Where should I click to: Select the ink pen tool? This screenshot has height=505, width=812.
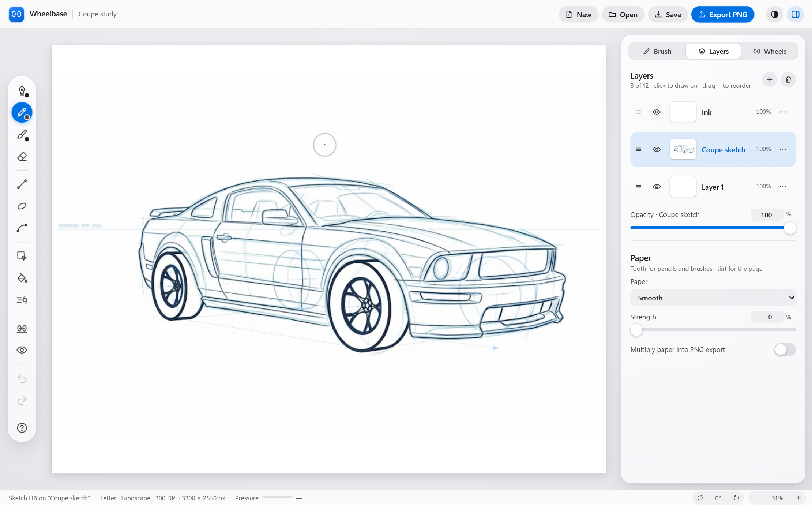click(22, 90)
